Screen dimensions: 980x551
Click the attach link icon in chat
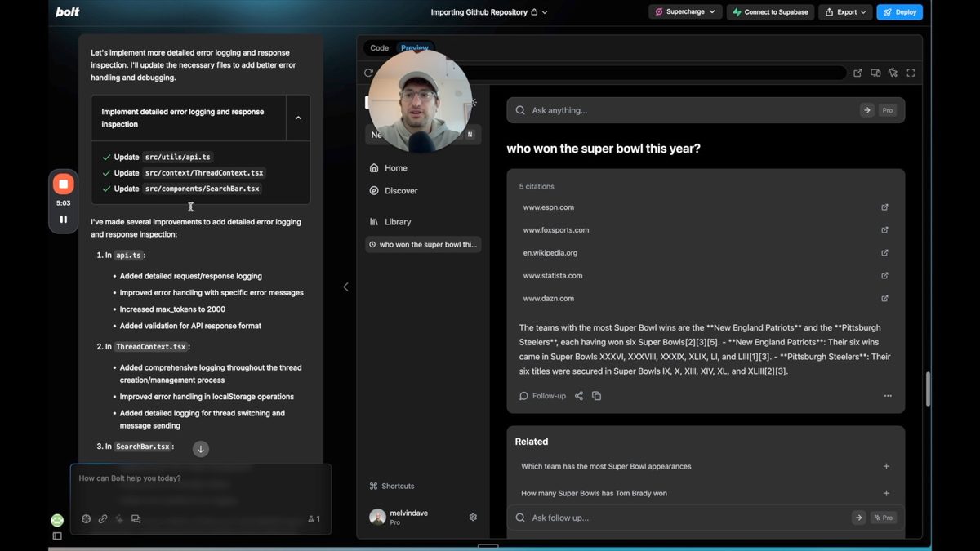coord(103,518)
